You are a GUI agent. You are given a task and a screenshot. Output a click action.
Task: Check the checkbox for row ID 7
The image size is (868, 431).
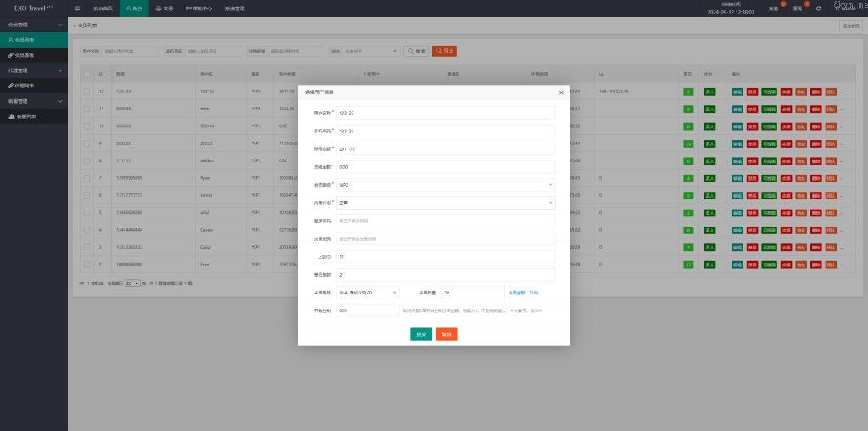[86, 177]
